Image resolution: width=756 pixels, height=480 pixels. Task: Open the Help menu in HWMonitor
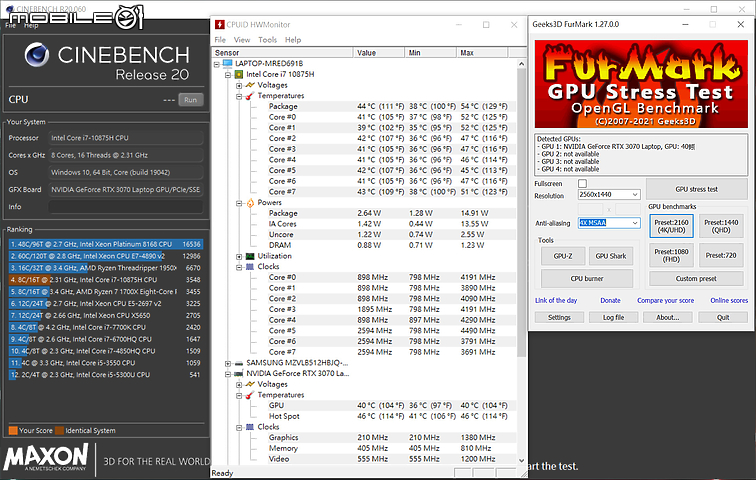(293, 40)
